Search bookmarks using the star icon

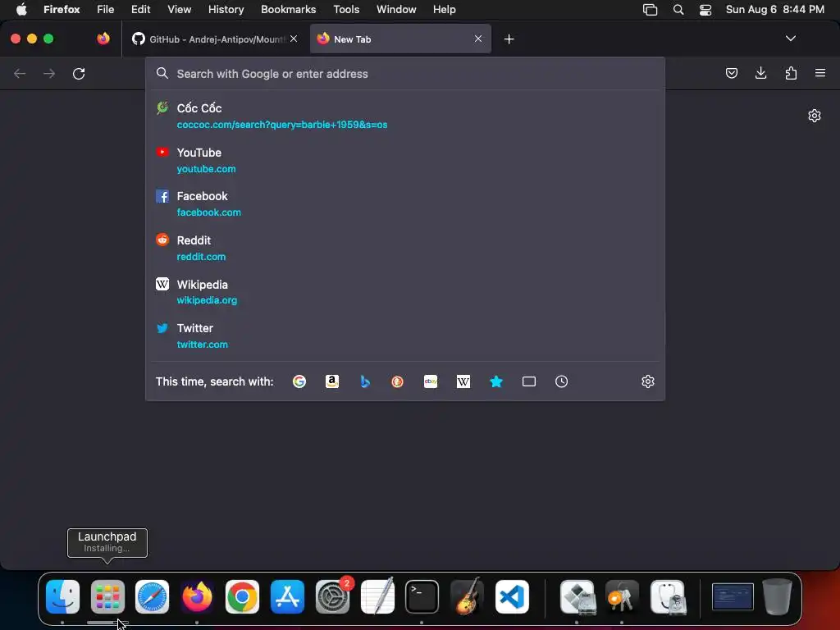point(496,381)
